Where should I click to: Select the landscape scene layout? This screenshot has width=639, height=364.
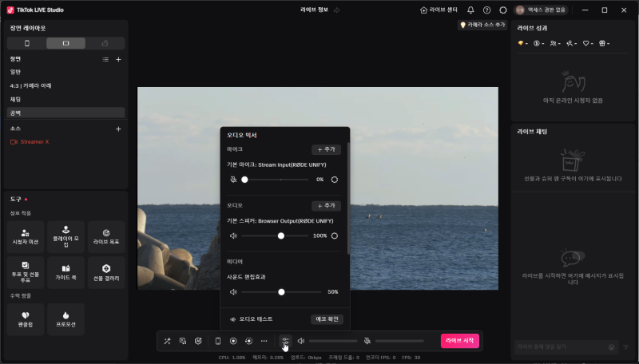pos(65,43)
